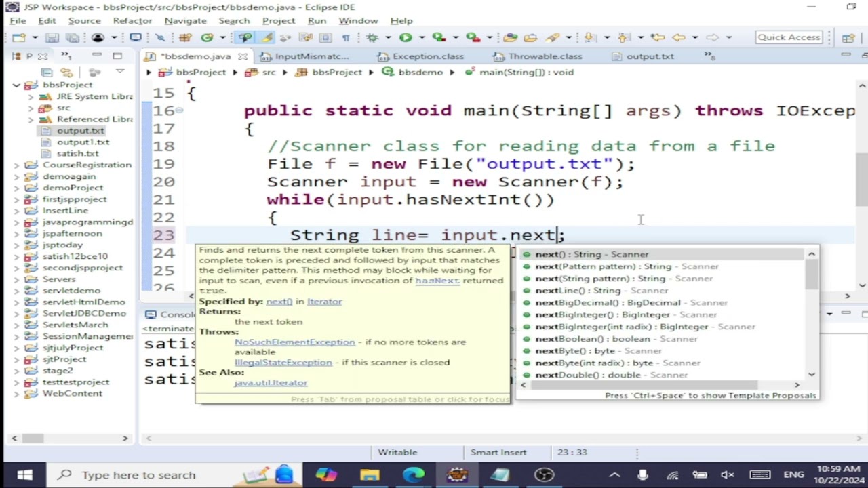The image size is (868, 488).
Task: Click Last Edit Location arrow icon
Action: pos(657,38)
